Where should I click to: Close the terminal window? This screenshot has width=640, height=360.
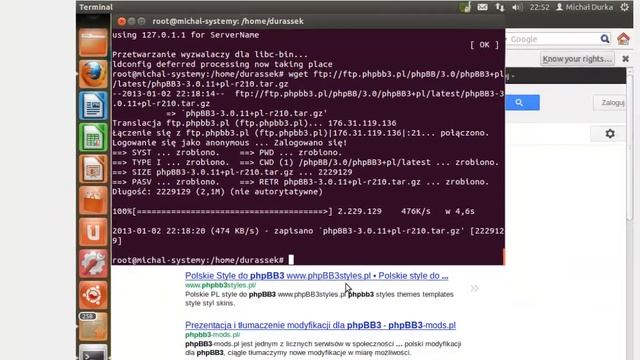122,21
